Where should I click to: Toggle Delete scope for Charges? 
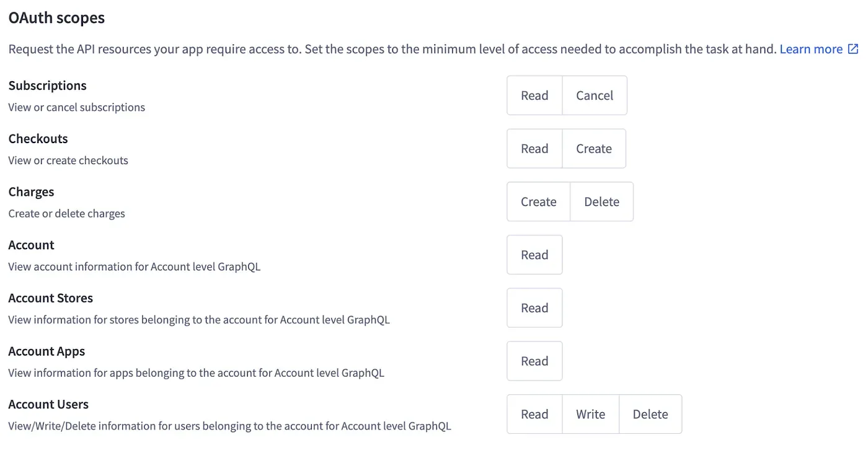coord(601,201)
